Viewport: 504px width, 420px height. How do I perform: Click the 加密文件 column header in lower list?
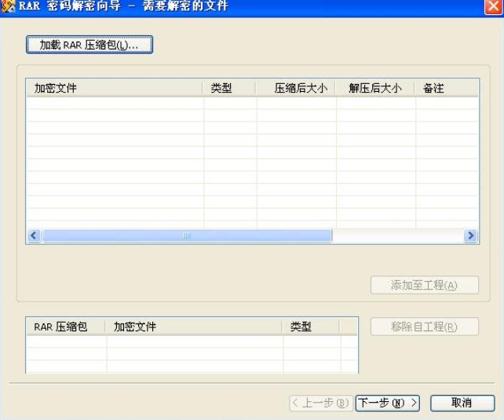click(194, 327)
